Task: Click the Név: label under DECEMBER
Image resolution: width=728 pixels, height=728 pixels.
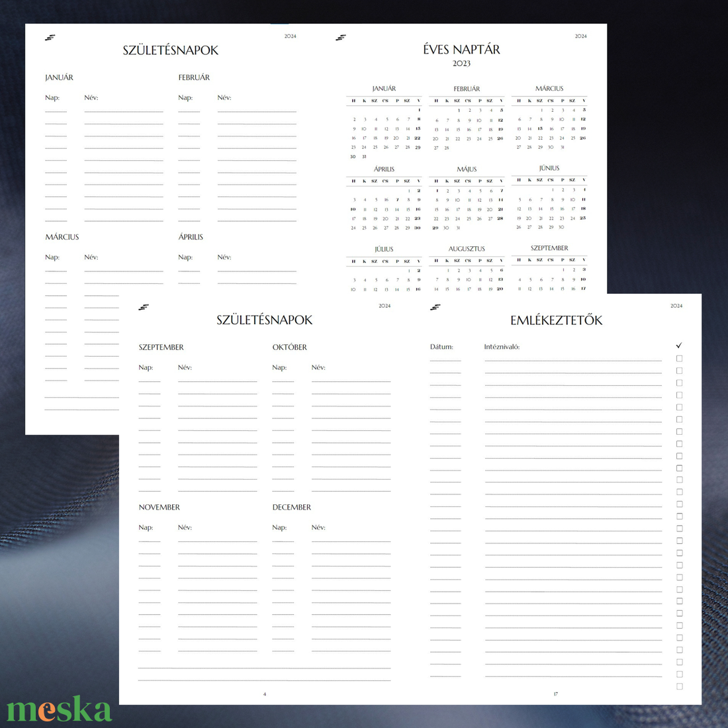Action: (318, 527)
